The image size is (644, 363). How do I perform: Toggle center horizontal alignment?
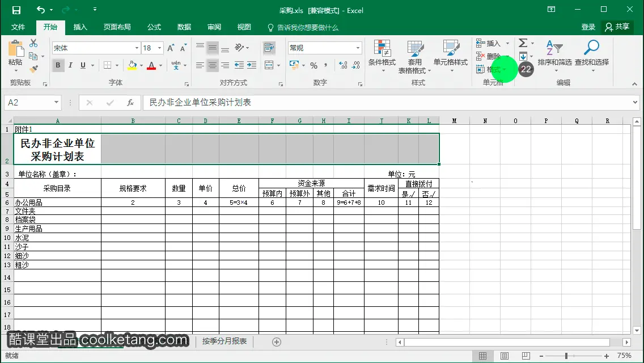pyautogui.click(x=213, y=65)
